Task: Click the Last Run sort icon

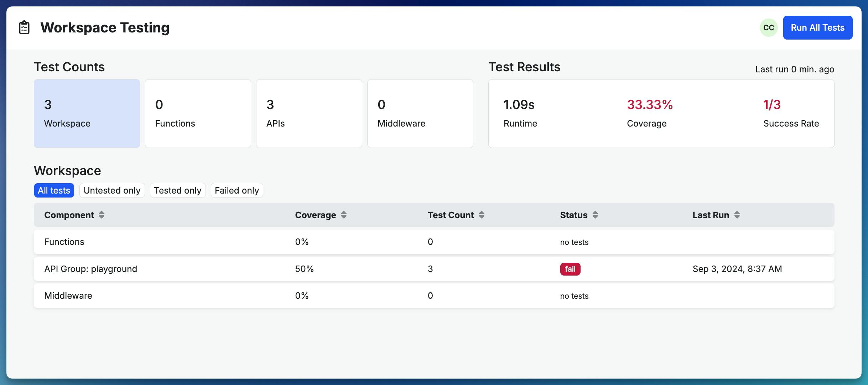Action: [x=737, y=215]
